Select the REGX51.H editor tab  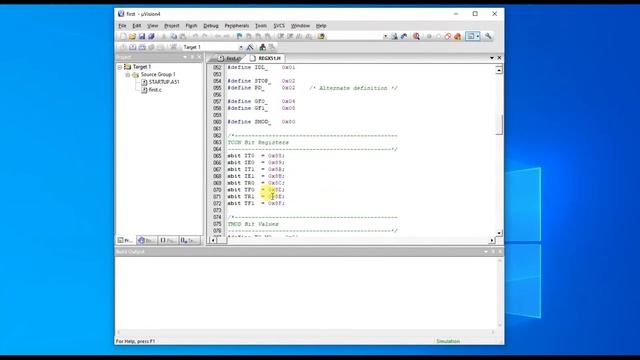point(266,58)
